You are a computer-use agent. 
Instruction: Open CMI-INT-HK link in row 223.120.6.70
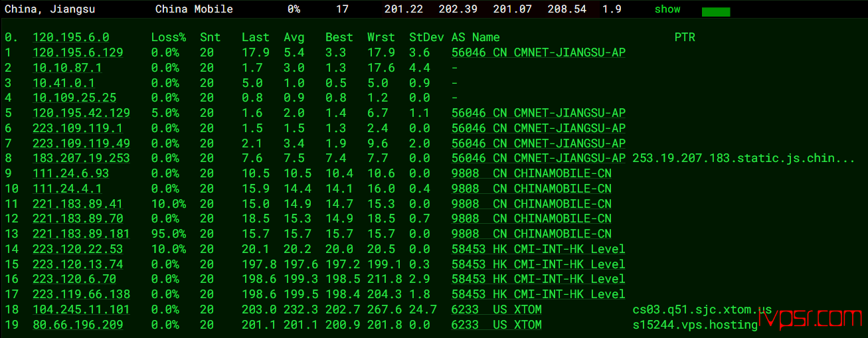(x=538, y=279)
